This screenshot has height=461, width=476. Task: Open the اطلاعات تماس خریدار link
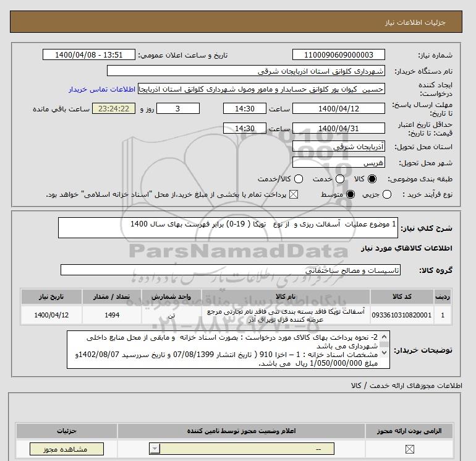point(102,89)
